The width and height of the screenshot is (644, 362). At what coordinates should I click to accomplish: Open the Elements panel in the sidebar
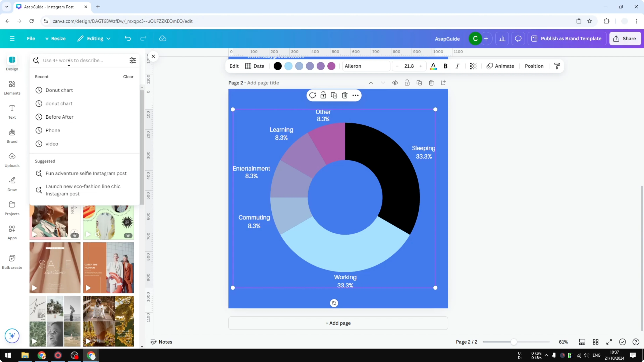click(12, 87)
